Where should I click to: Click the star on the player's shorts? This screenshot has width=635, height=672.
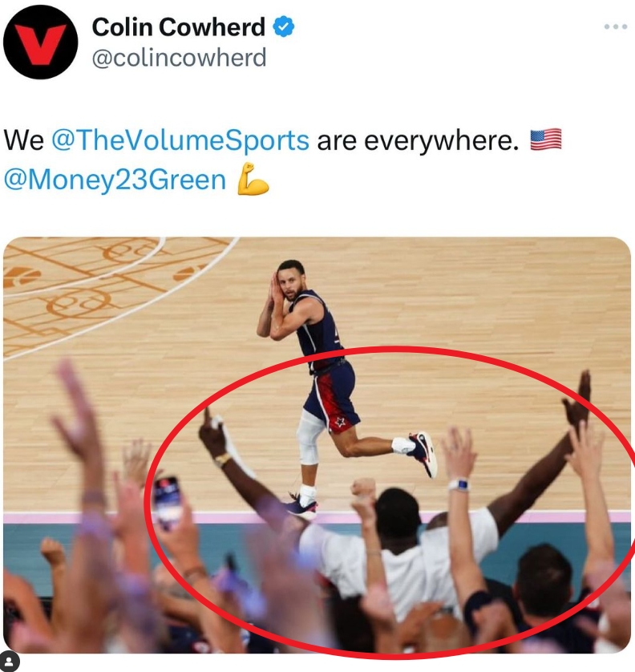[340, 421]
